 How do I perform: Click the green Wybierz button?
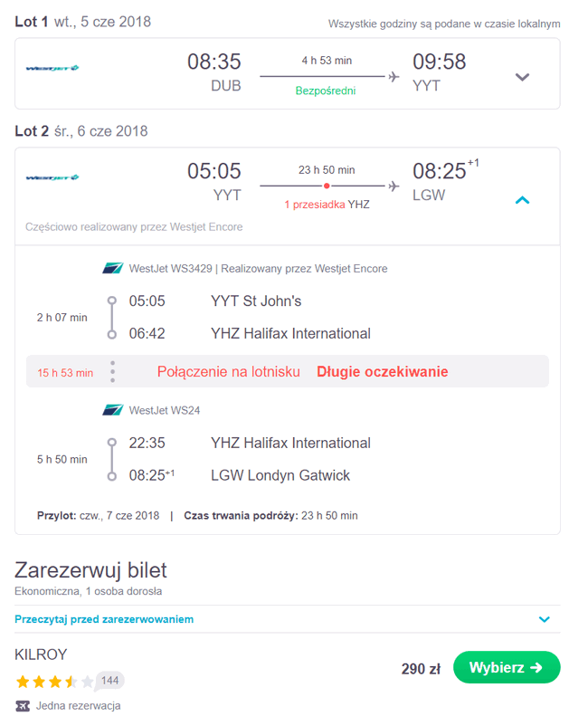click(x=507, y=667)
